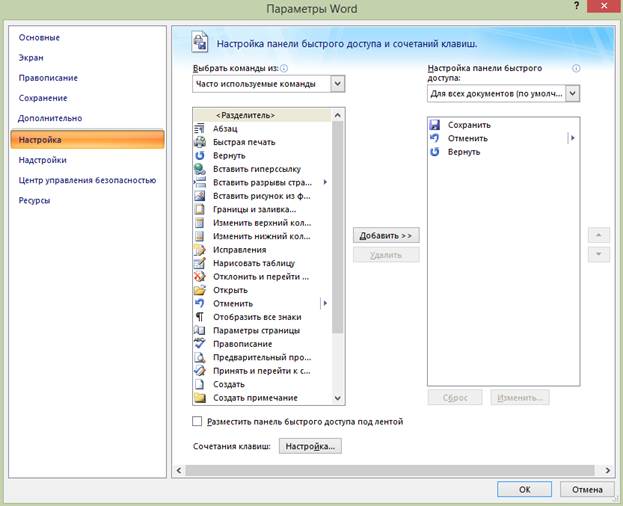Select the Исправления icon
Viewport: 623px width, 506px height.
tap(199, 250)
